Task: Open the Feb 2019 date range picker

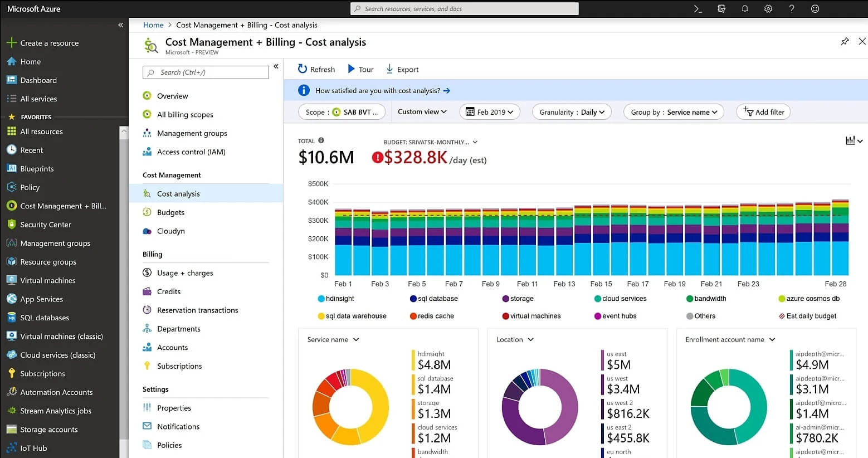Action: [x=489, y=111]
